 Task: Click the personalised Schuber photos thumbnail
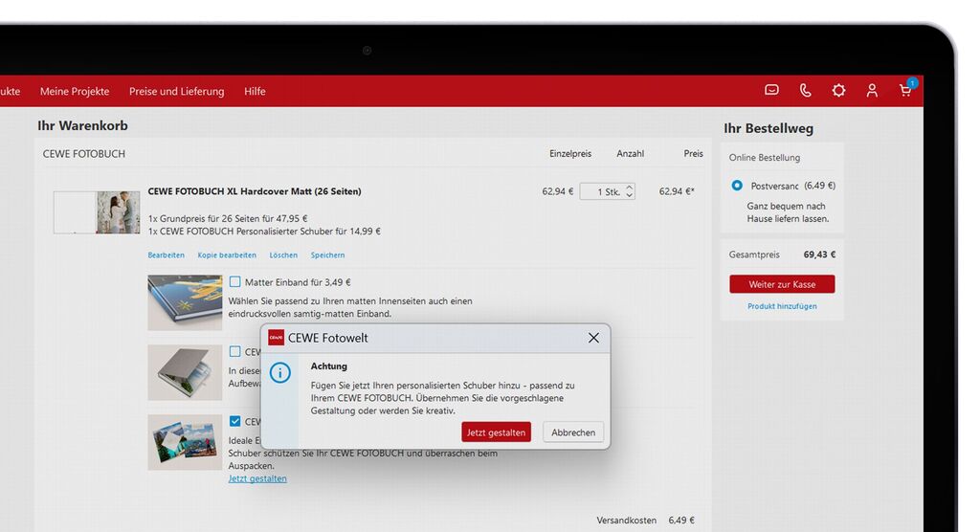[185, 442]
